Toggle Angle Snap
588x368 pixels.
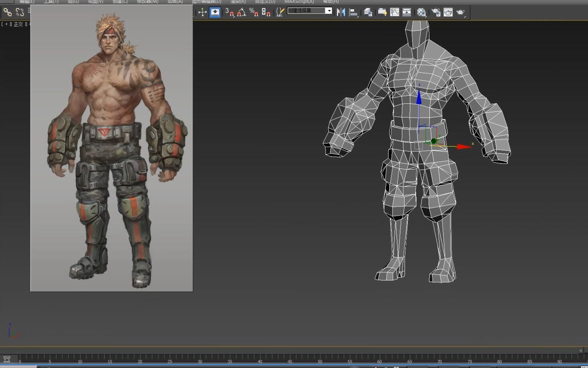(242, 12)
